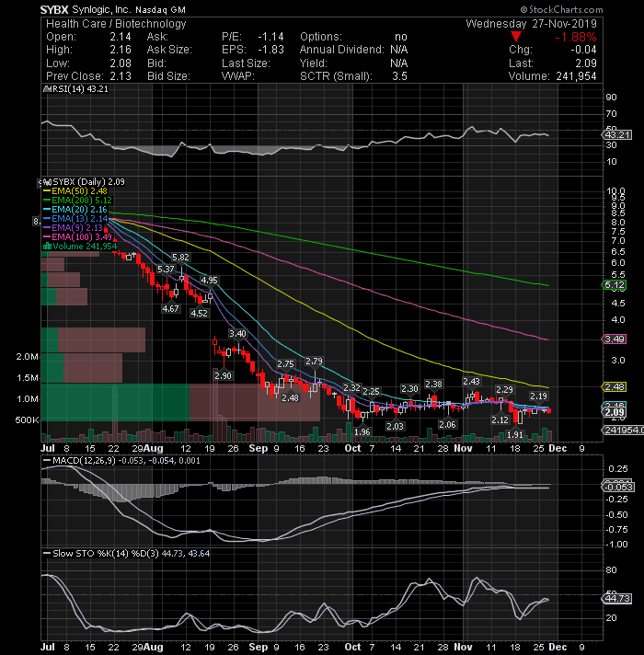
Task: Click the EMA(20) 2.16 legend entry
Action: 75,209
